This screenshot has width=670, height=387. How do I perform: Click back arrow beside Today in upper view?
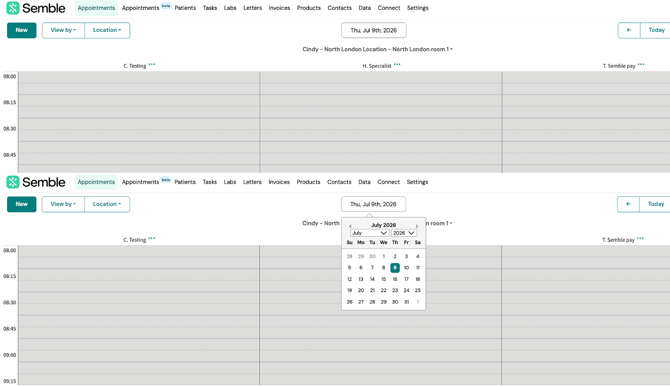tap(629, 30)
